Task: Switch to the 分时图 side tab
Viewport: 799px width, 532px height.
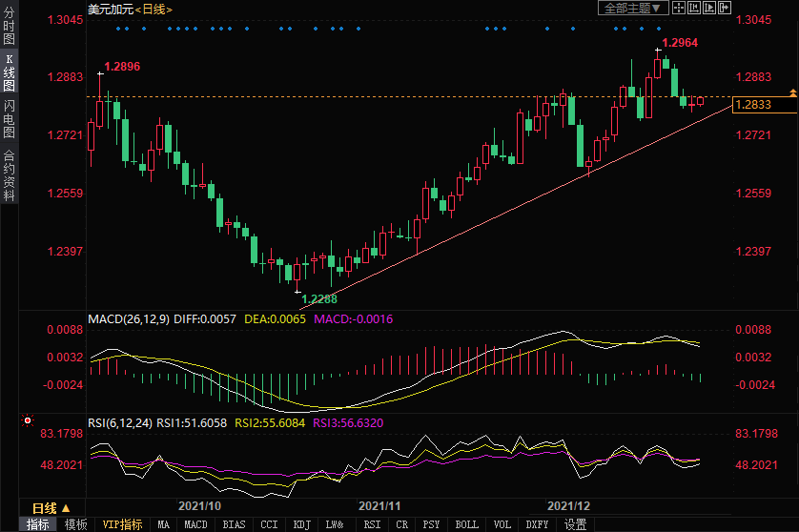Action: [x=9, y=26]
